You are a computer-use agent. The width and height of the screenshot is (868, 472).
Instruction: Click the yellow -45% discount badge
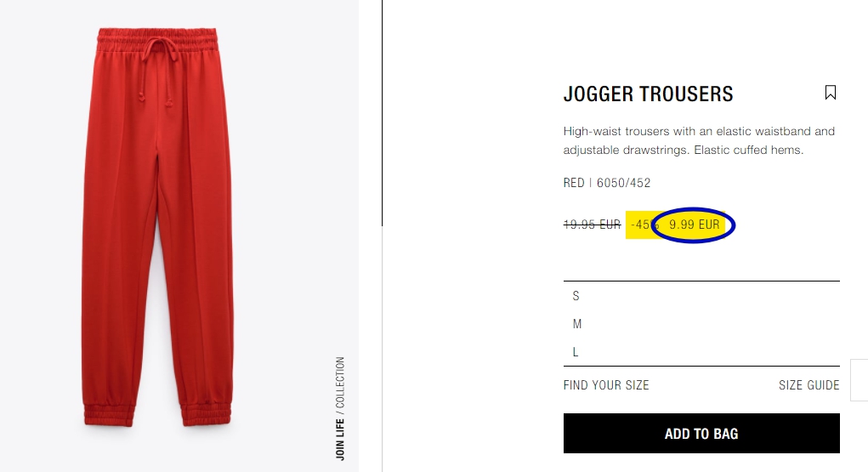coord(644,225)
